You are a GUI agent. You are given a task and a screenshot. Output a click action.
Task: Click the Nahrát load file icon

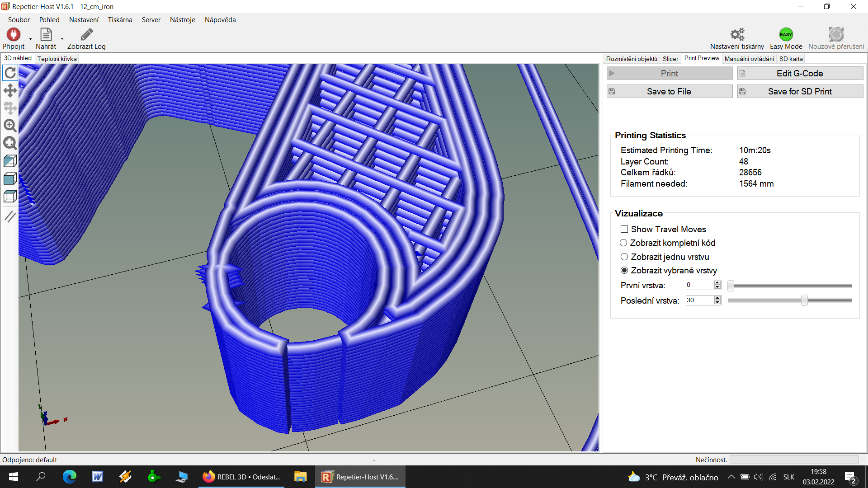click(46, 35)
